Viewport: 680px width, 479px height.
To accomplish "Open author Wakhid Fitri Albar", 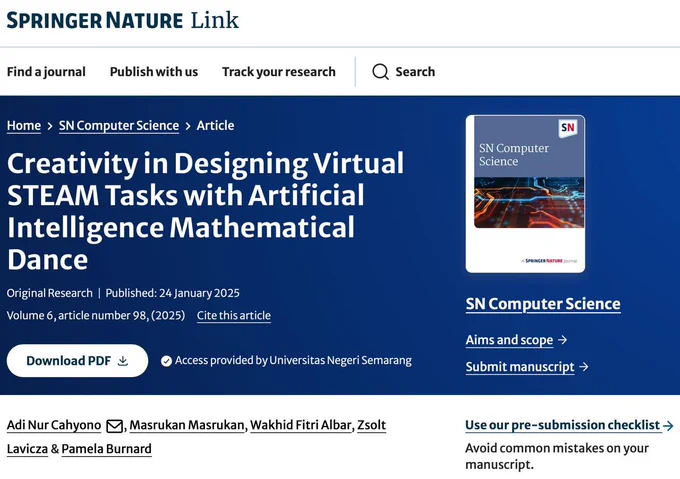I will (301, 425).
